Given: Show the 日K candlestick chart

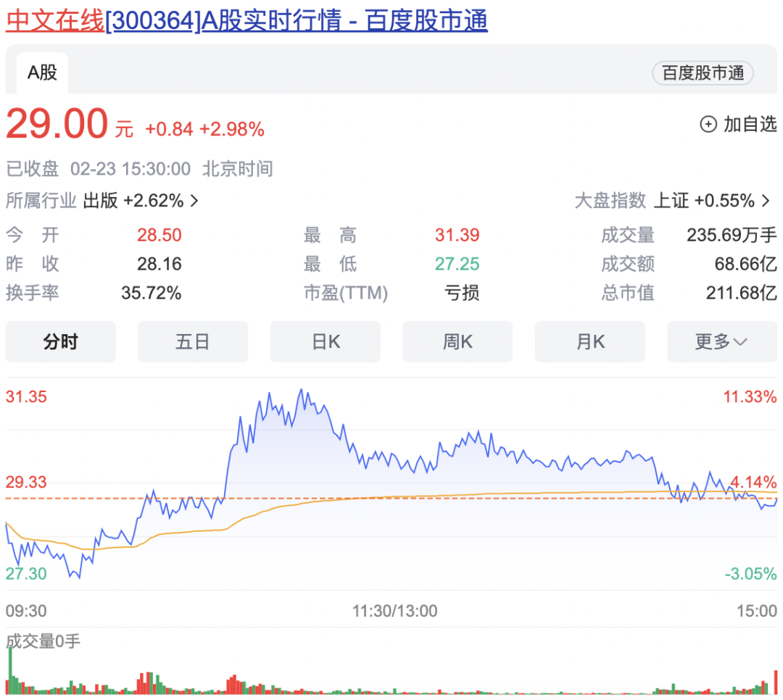Looking at the screenshot, I should [x=325, y=341].
